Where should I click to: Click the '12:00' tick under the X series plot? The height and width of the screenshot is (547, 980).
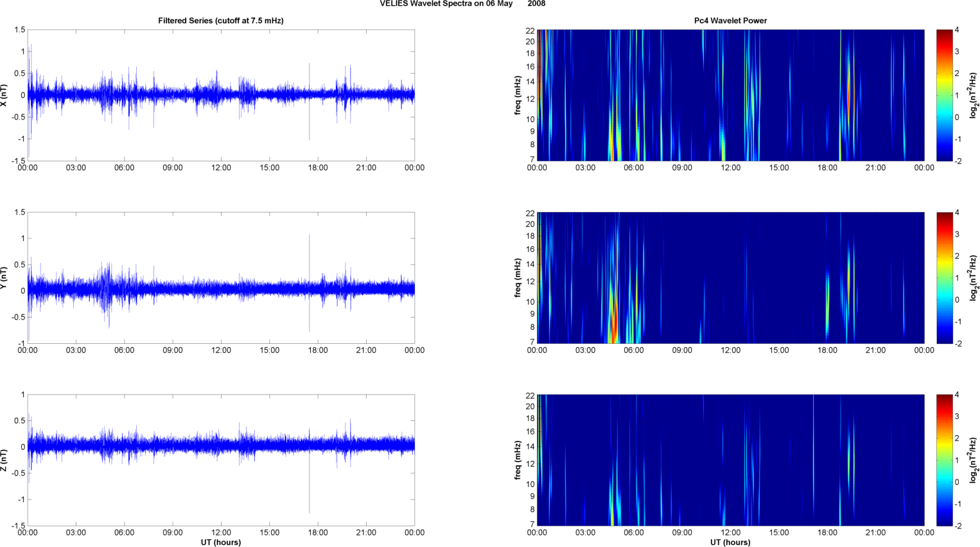221,168
